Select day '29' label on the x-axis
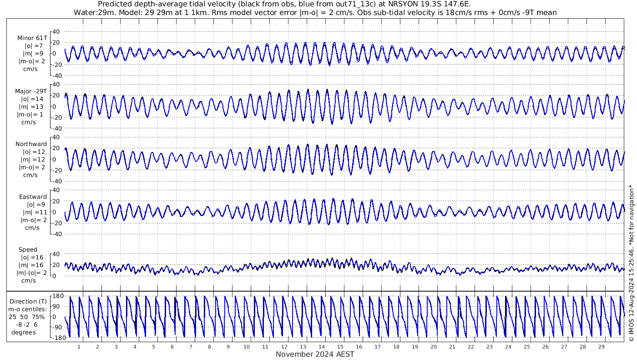Screen dimensions: 637x364 tap(601, 347)
